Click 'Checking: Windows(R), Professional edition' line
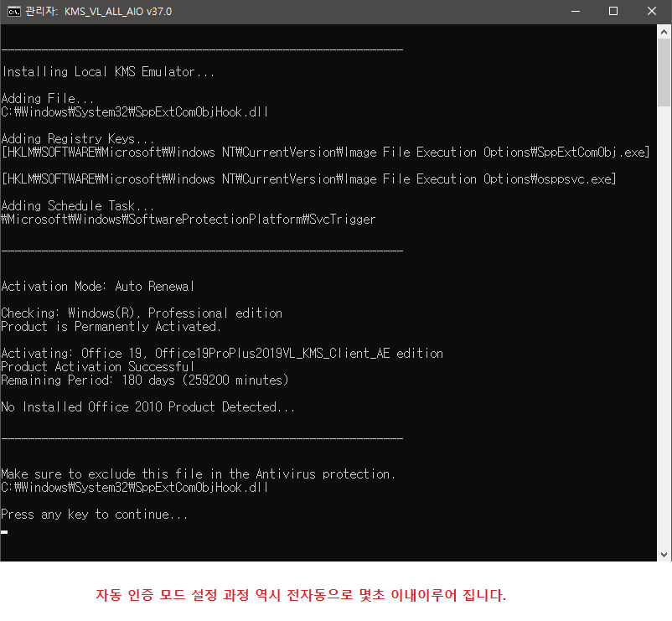Image resolution: width=672 pixels, height=621 pixels. (x=142, y=313)
